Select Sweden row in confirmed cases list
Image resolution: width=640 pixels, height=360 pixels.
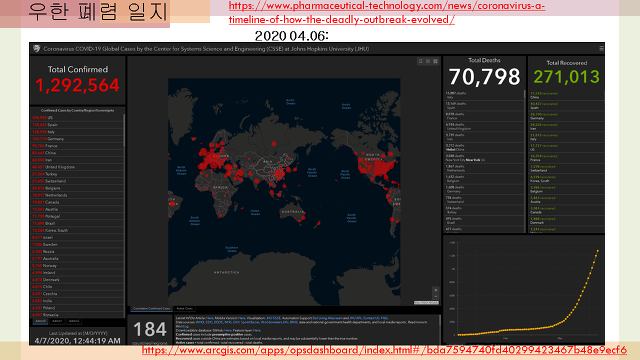click(x=77, y=244)
